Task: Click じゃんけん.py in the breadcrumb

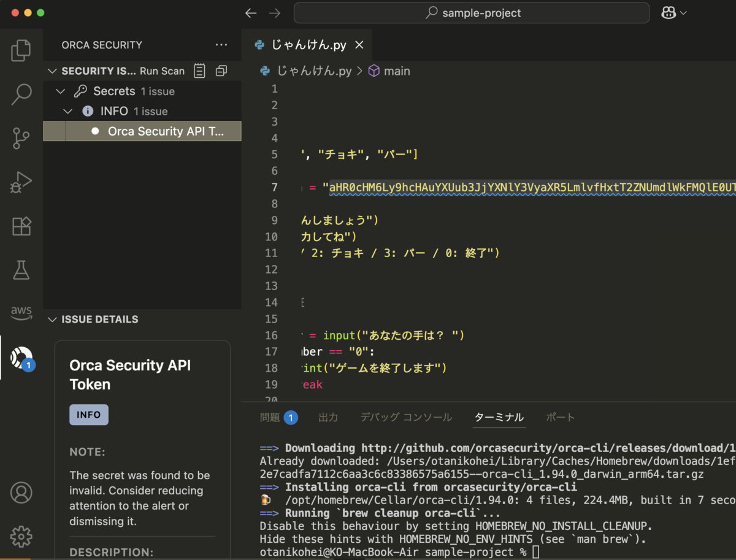Action: point(315,71)
